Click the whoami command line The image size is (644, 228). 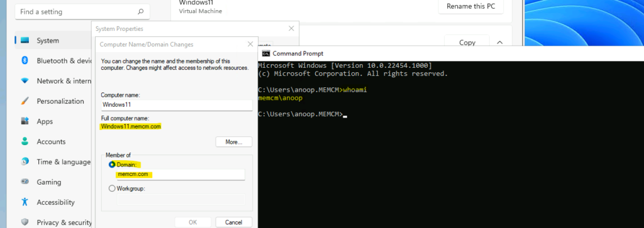[x=312, y=90]
